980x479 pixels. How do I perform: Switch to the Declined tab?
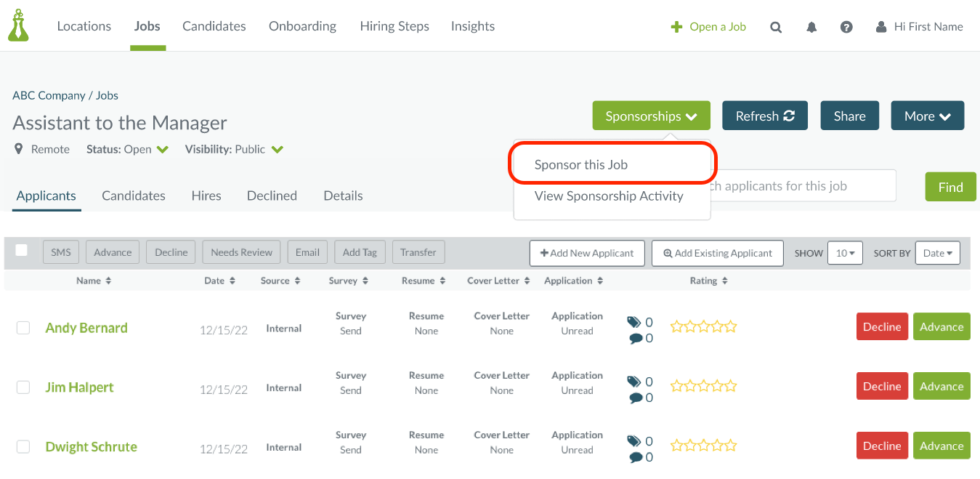pos(272,196)
